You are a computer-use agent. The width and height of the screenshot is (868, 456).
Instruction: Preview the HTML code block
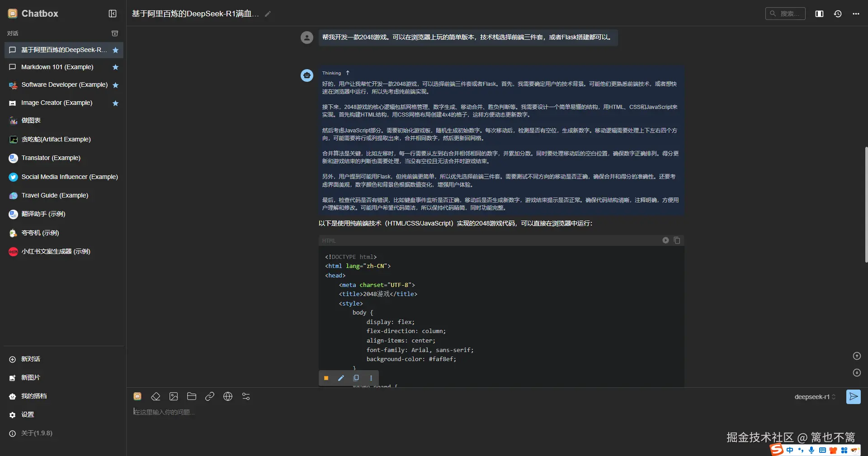point(665,240)
